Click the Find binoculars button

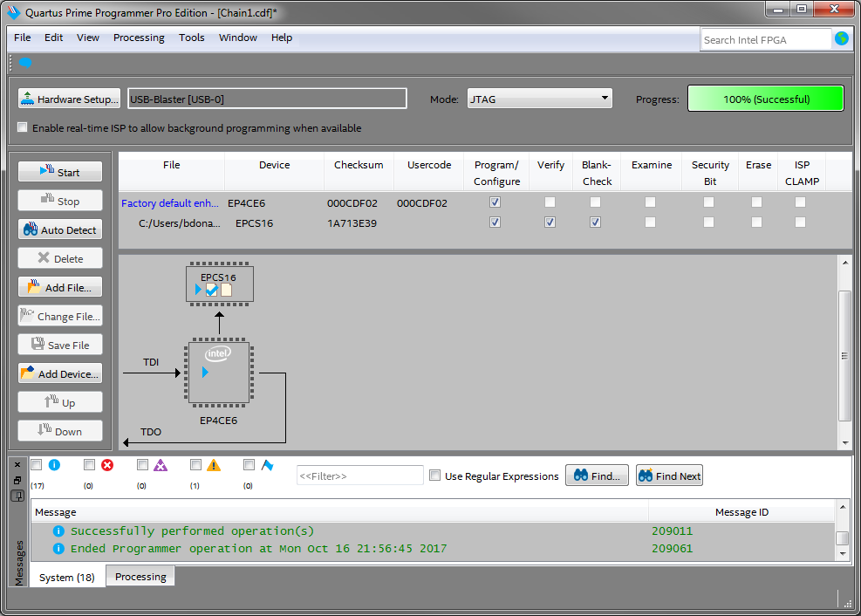597,476
